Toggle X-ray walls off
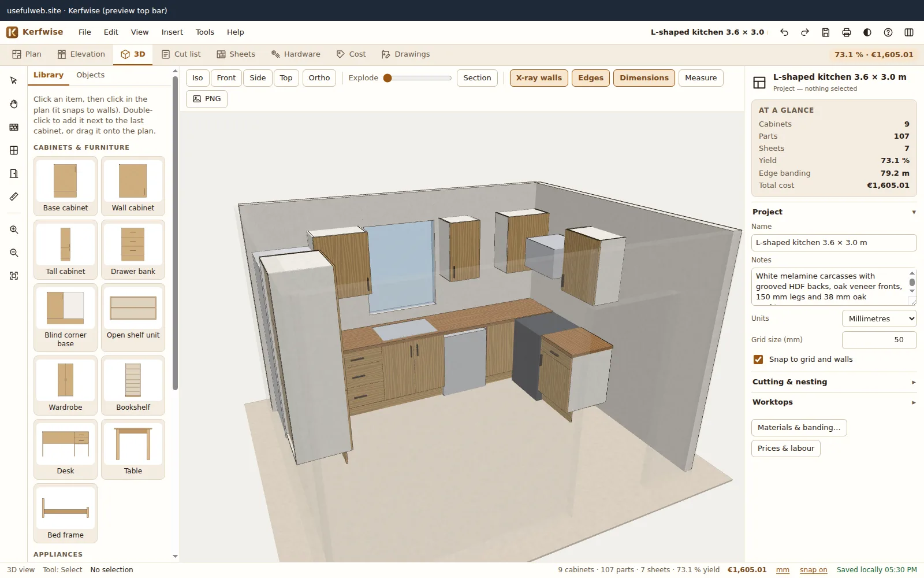Viewport: 924px width, 578px height. pyautogui.click(x=539, y=78)
